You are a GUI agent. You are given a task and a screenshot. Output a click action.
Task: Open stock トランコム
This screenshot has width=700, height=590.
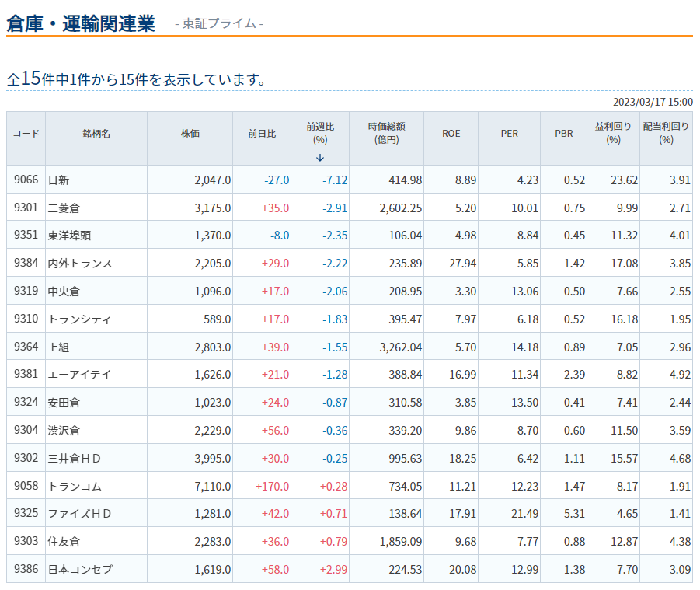point(75,487)
